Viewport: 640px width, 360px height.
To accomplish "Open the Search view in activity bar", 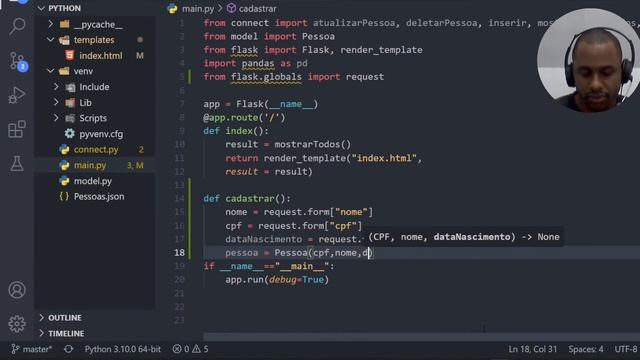I will (x=17, y=27).
